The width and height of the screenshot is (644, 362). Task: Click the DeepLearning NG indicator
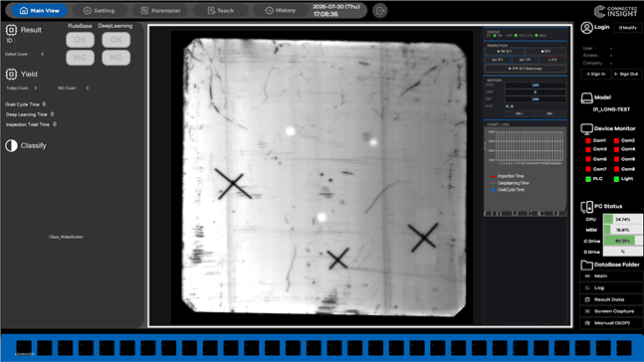115,58
